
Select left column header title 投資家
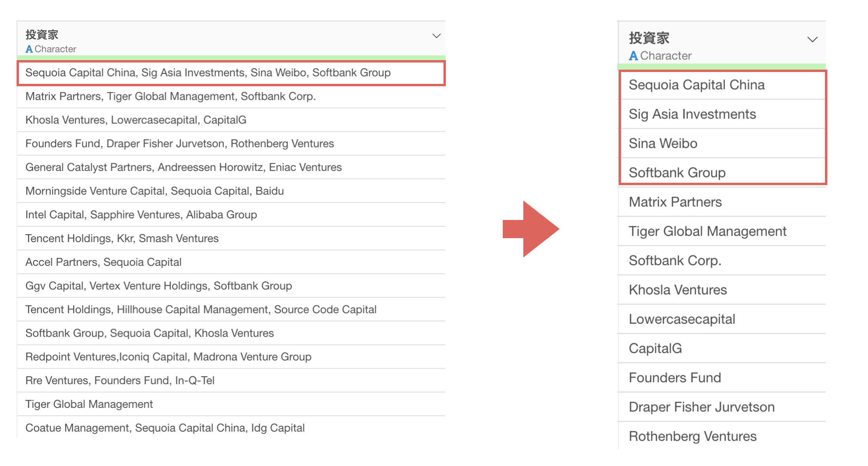pyautogui.click(x=42, y=35)
